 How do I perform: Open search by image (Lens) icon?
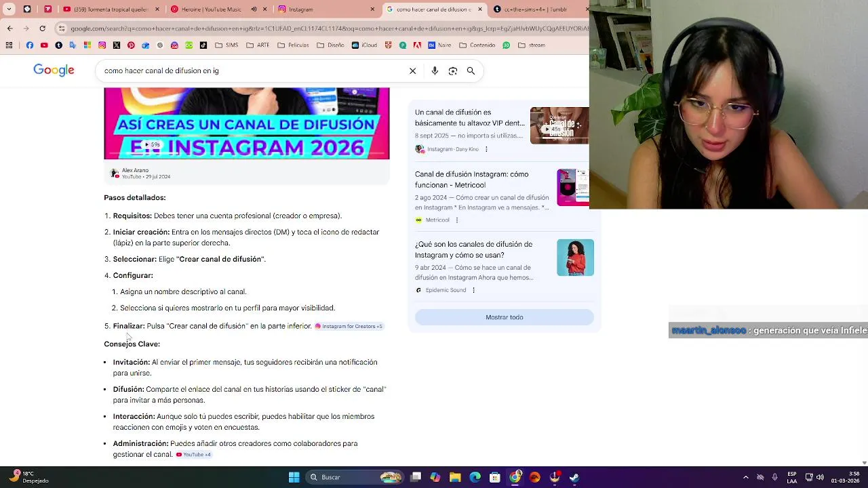coord(453,70)
